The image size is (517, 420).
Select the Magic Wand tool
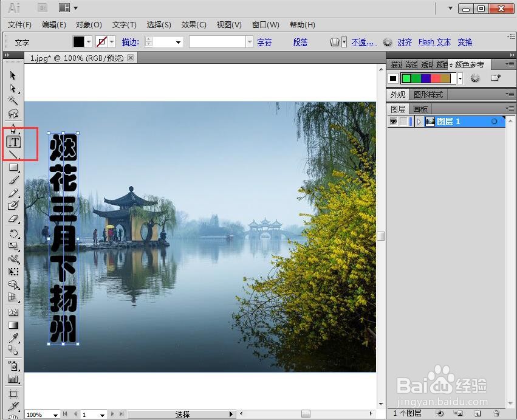pyautogui.click(x=13, y=100)
